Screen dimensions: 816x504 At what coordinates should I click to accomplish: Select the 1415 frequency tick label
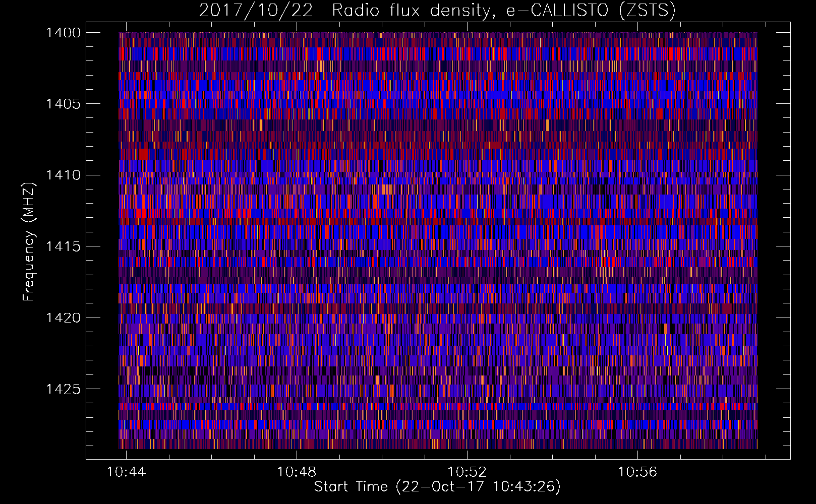pyautogui.click(x=63, y=246)
